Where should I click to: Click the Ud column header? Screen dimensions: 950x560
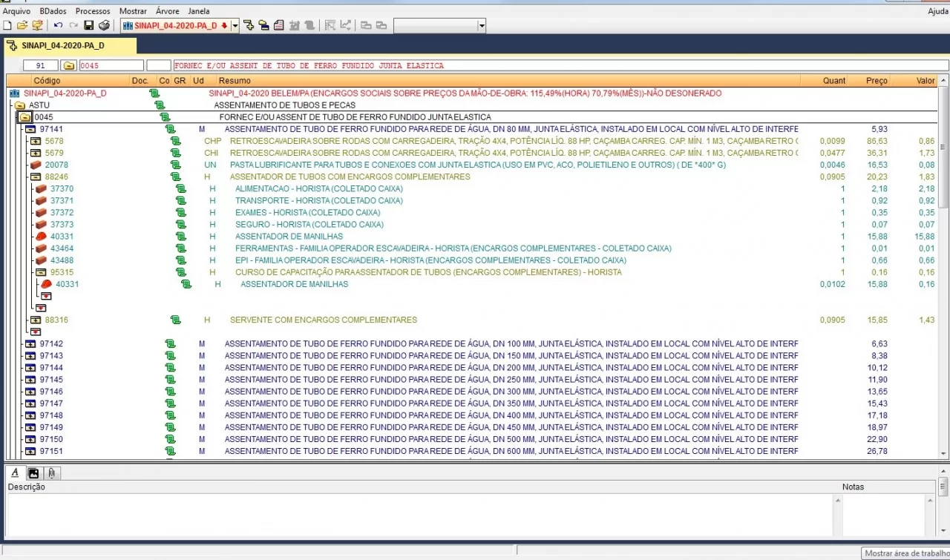(x=198, y=80)
